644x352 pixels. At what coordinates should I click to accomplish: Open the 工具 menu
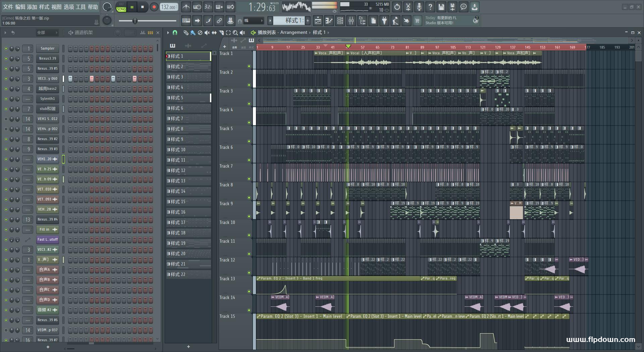click(81, 7)
